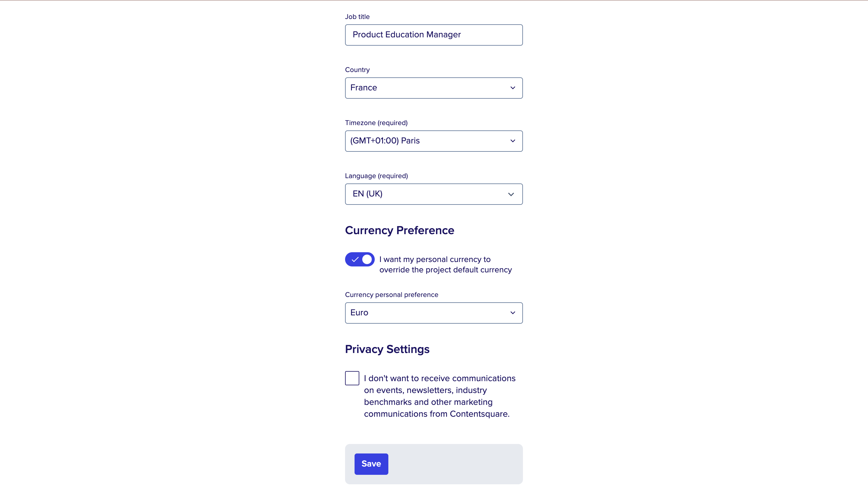Click the Save button
Viewport: 868px width, 492px height.
pos(371,464)
